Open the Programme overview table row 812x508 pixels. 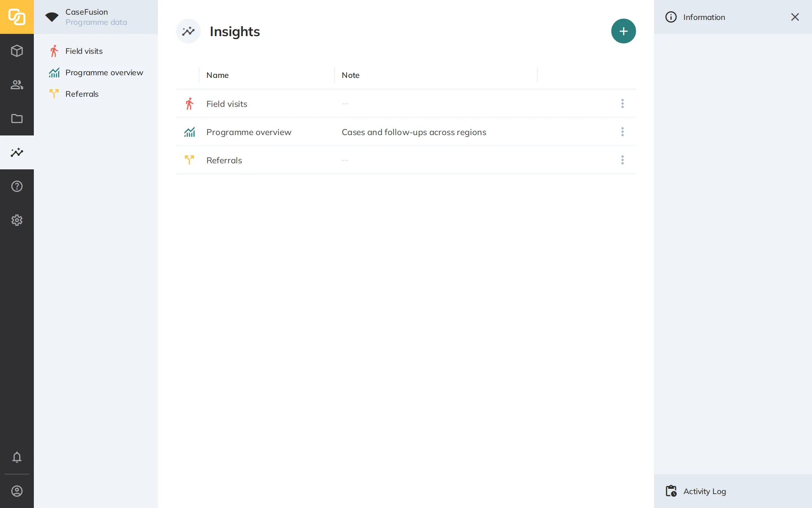click(x=406, y=132)
